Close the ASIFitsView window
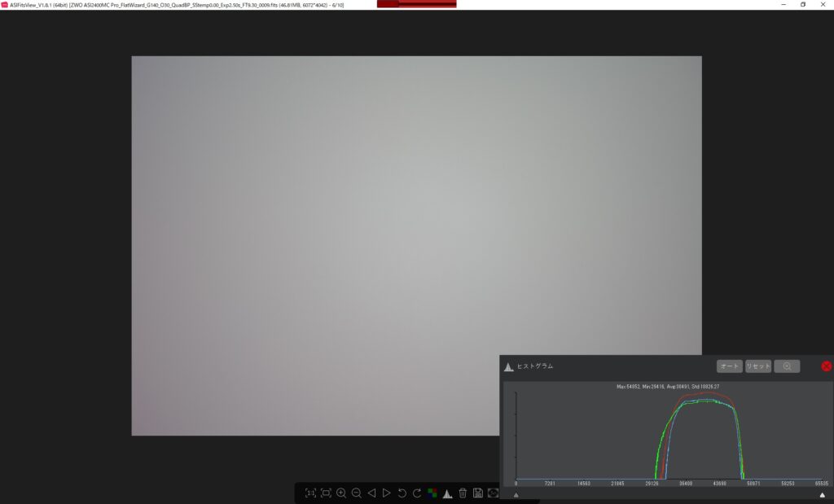834x504 pixels. 823,4
